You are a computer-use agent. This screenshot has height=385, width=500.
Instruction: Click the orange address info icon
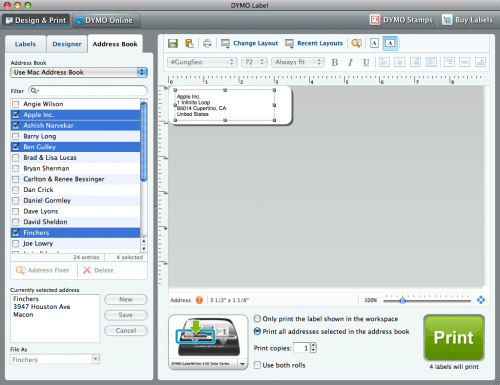coord(199,300)
